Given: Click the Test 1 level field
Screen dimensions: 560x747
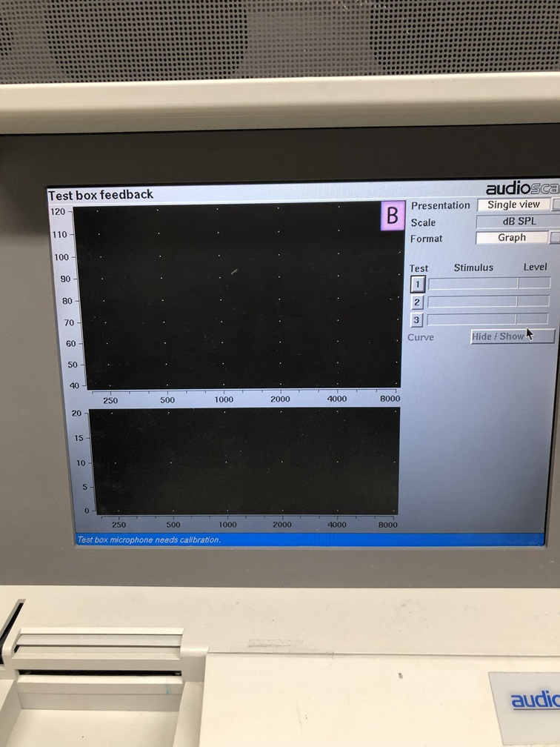Looking at the screenshot, I should pos(534,283).
